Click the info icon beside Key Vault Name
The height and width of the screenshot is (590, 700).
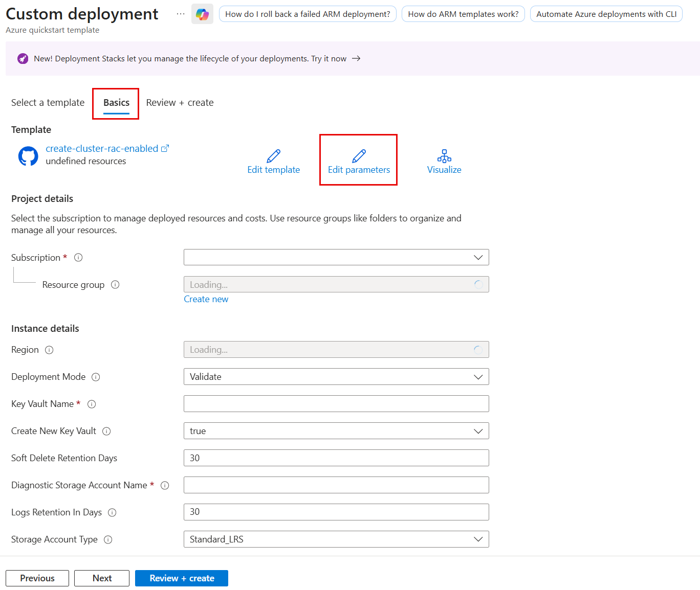point(92,404)
